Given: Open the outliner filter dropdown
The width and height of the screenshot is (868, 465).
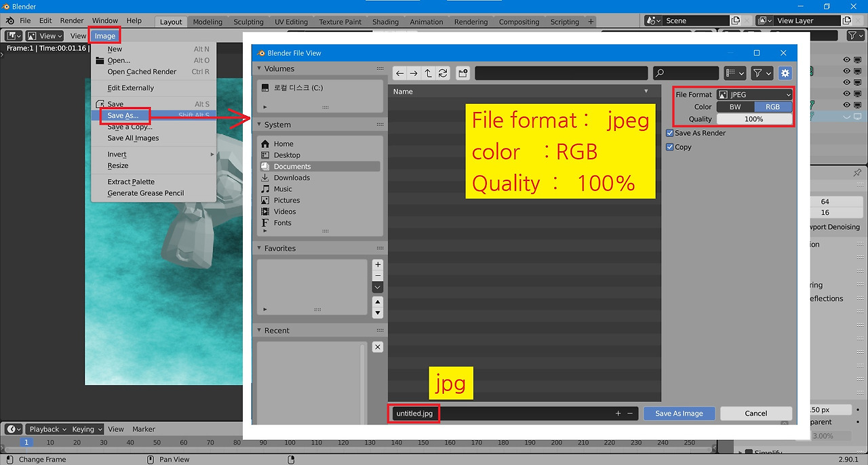Looking at the screenshot, I should 854,36.
